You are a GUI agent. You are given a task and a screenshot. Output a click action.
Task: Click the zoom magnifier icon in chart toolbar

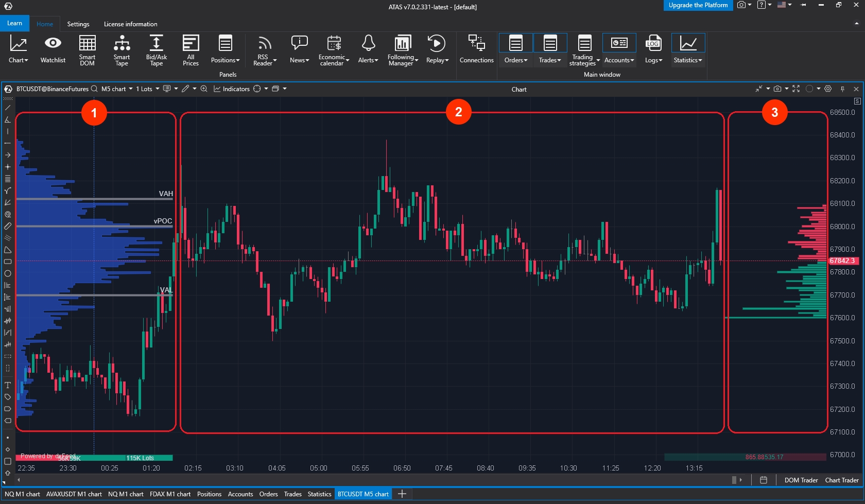(x=204, y=89)
